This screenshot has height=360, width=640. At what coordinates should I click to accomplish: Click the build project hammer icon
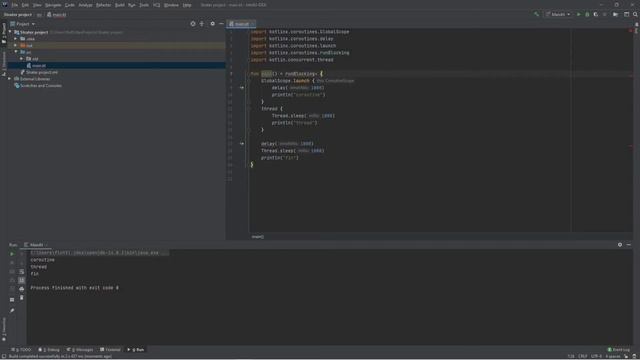536,14
